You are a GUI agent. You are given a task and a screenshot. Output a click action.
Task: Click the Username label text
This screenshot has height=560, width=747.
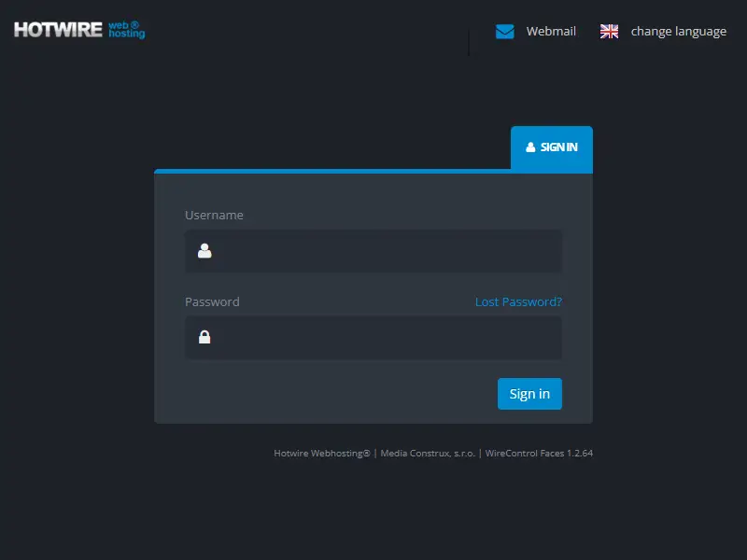[214, 216]
